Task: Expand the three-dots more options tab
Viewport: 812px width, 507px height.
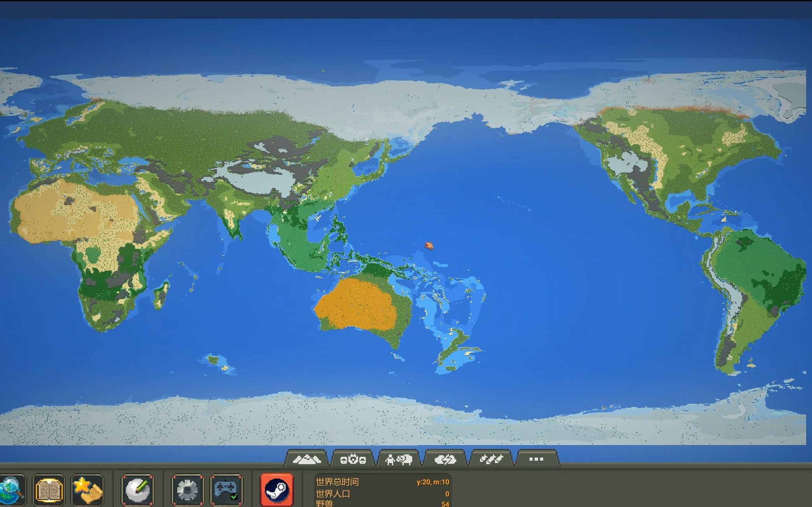Action: 536,459
